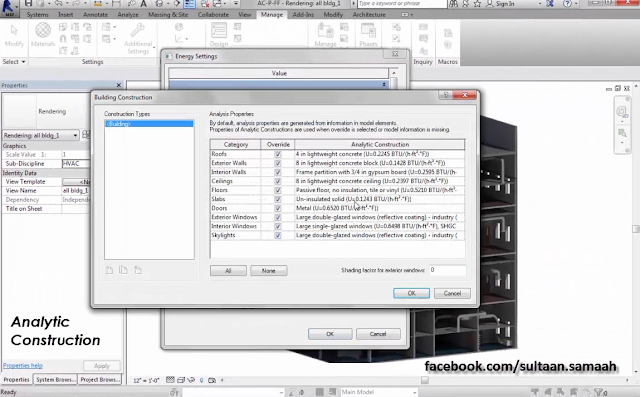
Task: Click the Design Options icon
Action: 219,31
